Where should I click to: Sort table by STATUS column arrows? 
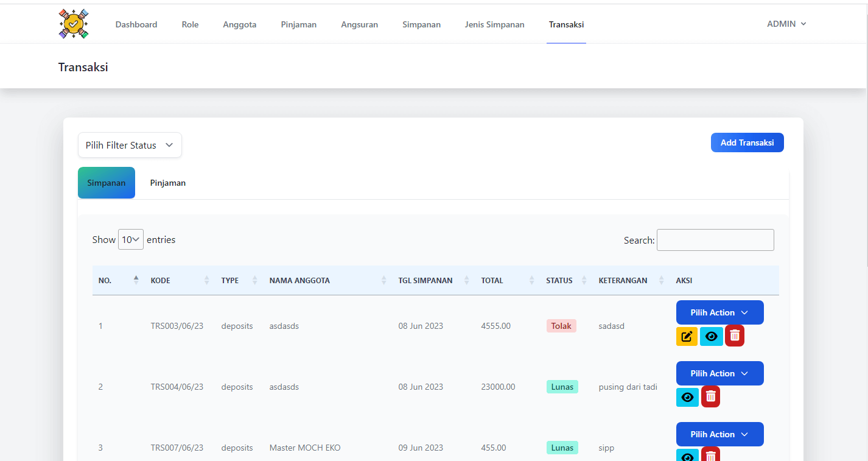pos(584,280)
